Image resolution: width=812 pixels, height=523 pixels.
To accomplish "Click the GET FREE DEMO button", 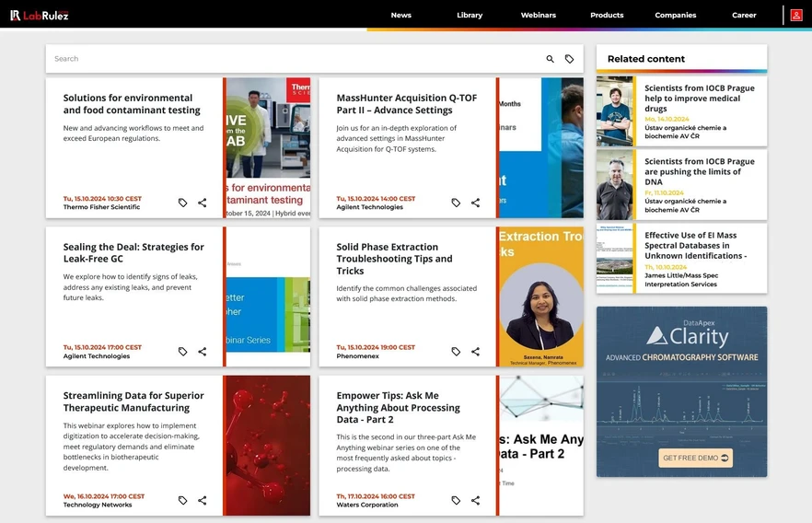I will coord(695,458).
